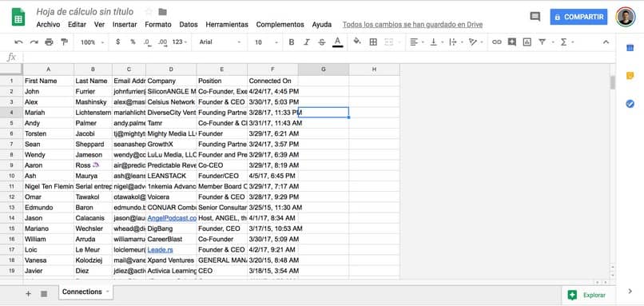644x306 pixels.
Task: Add a new sheet with plus icon
Action: pos(28,294)
